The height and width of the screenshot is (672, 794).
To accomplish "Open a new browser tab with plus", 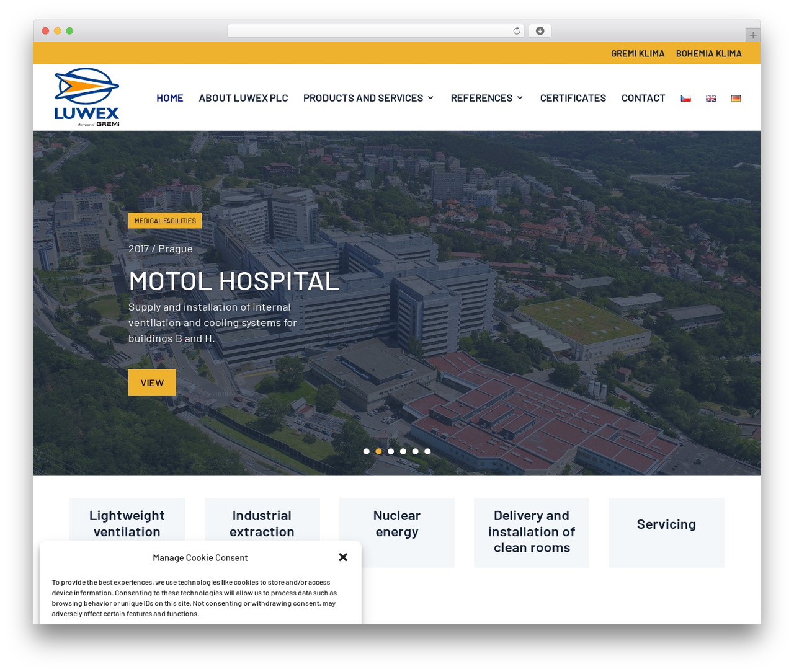I will point(752,35).
